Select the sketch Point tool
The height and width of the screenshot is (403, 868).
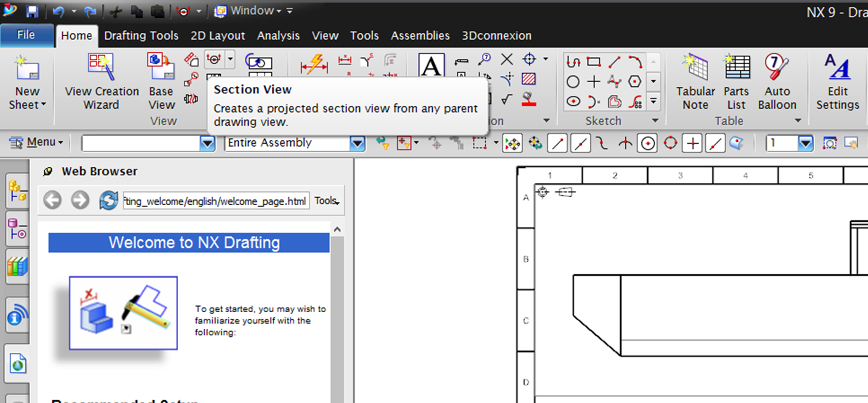[x=594, y=82]
